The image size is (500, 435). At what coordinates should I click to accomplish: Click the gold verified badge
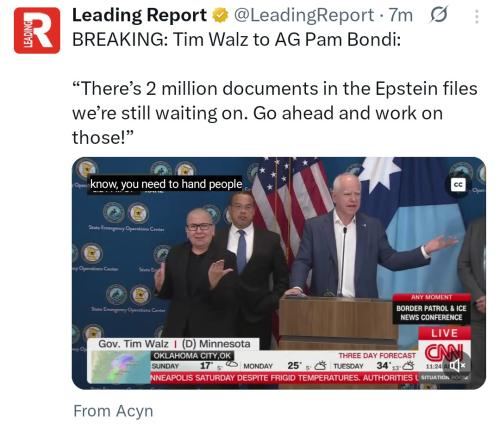(x=220, y=16)
